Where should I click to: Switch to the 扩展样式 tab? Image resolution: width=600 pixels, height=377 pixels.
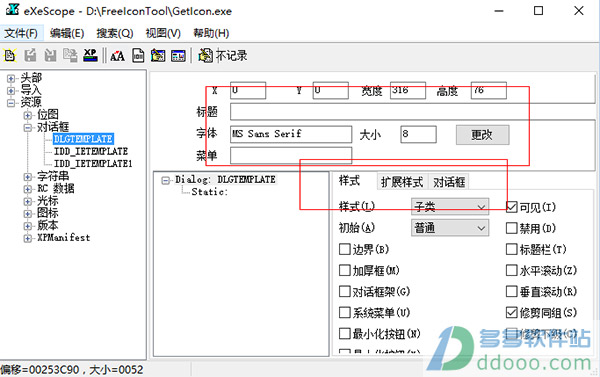[x=402, y=182]
